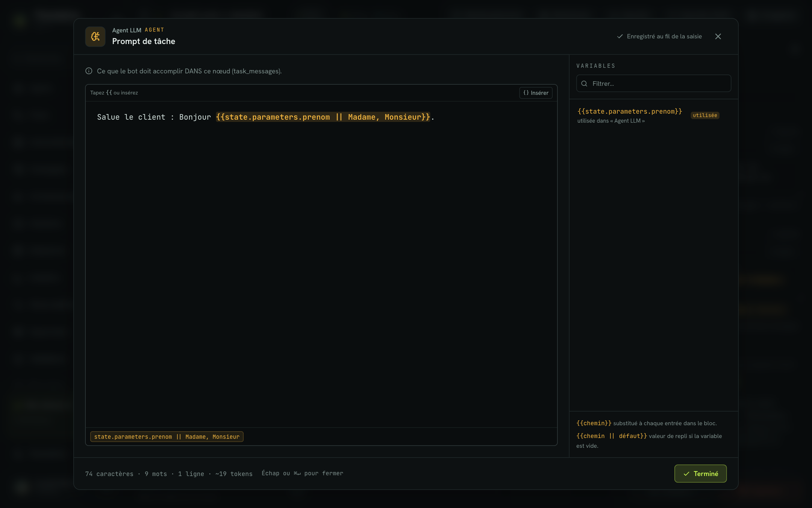This screenshot has width=812, height=508.
Task: Click the ~19 tokens counter
Action: coord(234,474)
